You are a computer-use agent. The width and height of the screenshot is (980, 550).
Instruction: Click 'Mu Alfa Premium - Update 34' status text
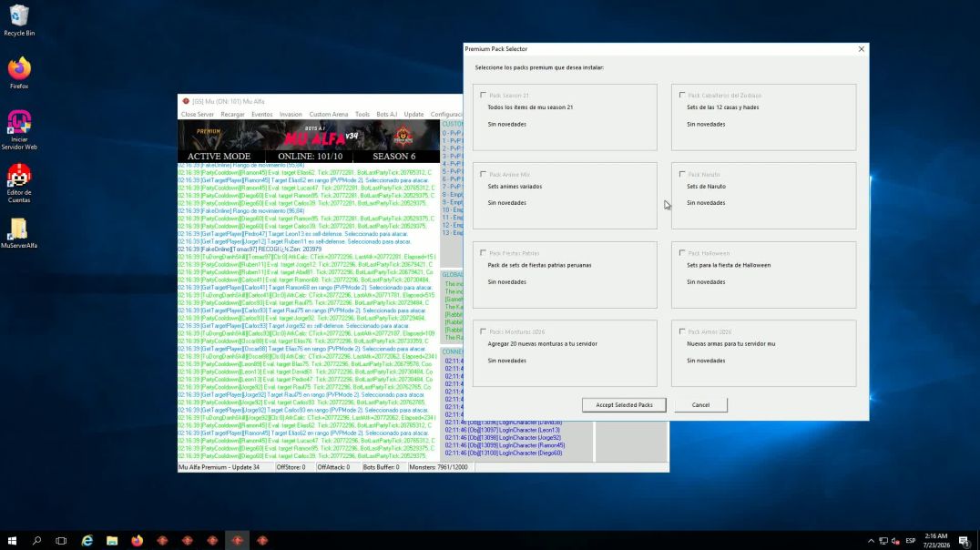(x=219, y=467)
